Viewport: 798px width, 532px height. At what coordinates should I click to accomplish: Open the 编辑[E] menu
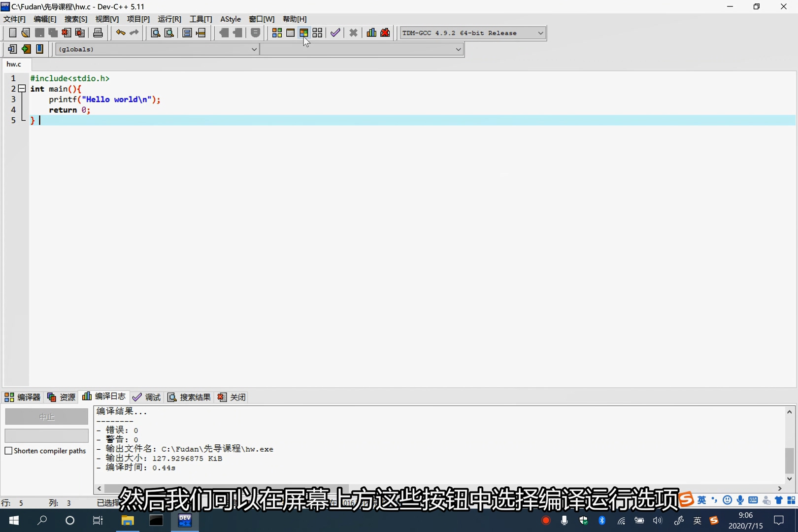click(45, 19)
